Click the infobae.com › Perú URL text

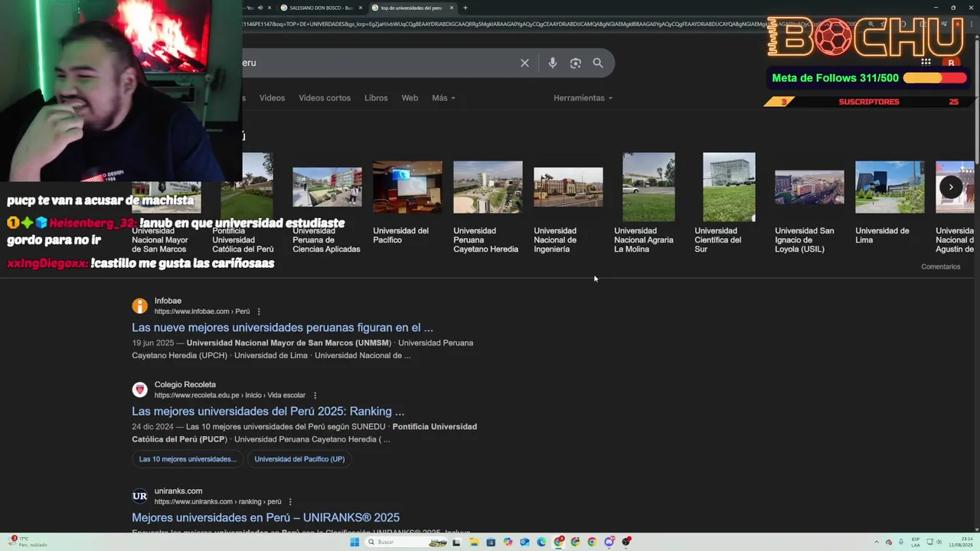[202, 311]
